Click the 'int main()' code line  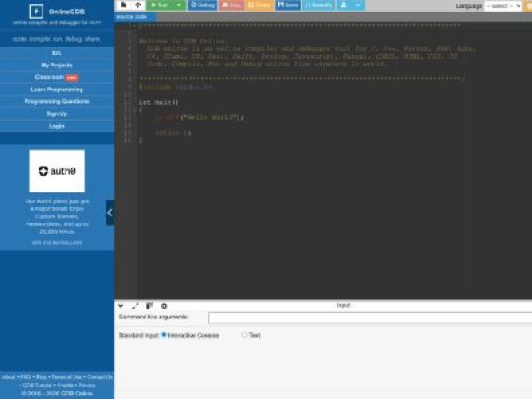click(159, 102)
